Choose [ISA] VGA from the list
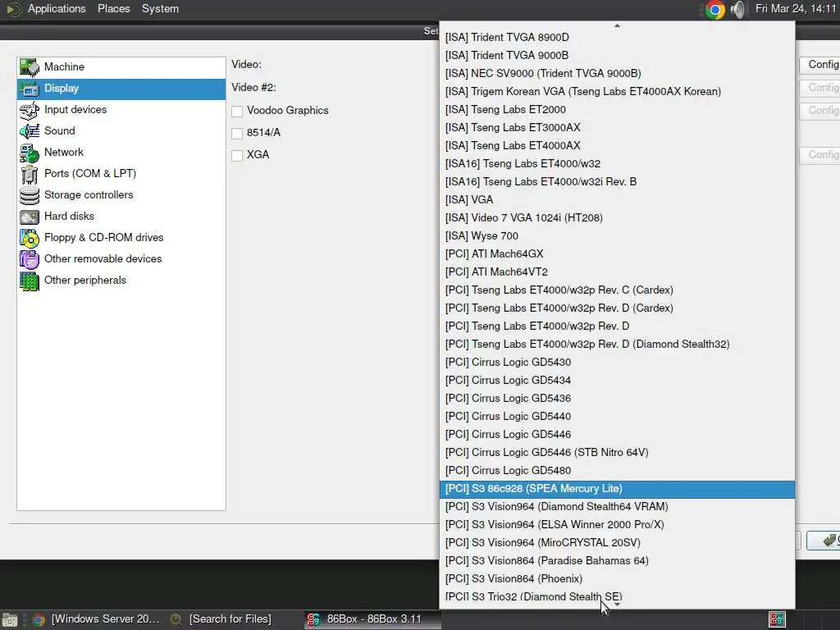The width and height of the screenshot is (840, 630). click(x=617, y=200)
